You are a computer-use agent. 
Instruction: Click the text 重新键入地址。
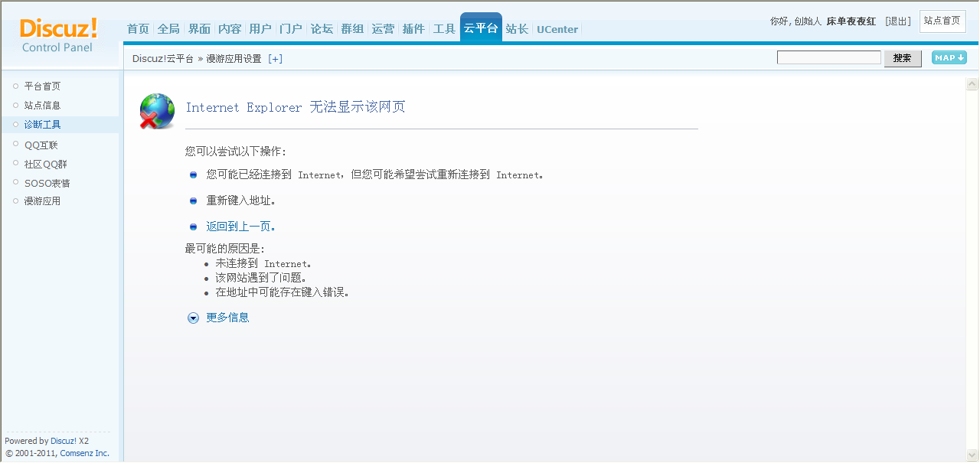click(x=240, y=201)
